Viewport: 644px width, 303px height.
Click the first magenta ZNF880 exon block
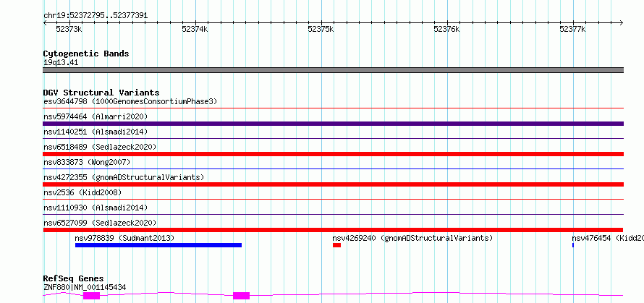[92, 296]
